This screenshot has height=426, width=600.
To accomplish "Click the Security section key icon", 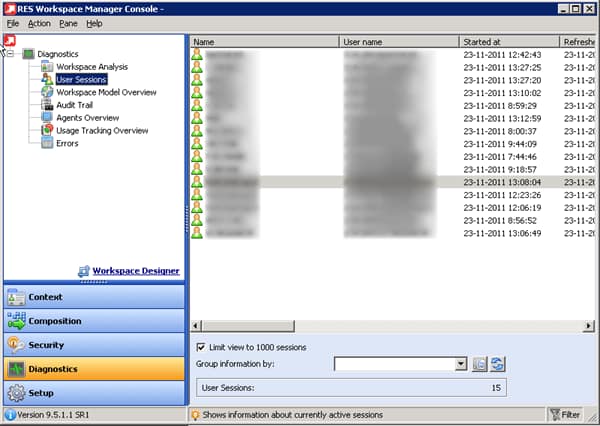I will 16,345.
